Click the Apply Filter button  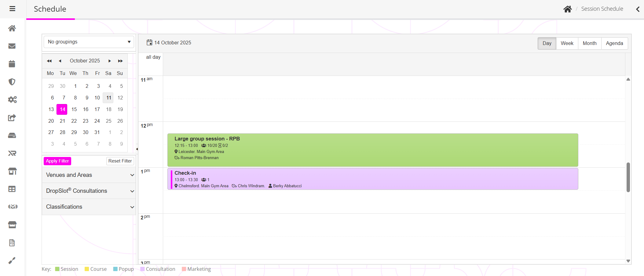click(57, 161)
